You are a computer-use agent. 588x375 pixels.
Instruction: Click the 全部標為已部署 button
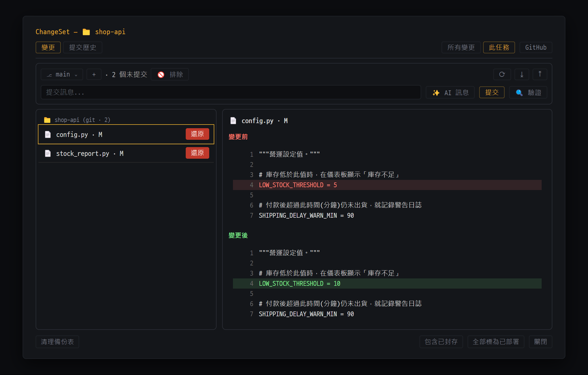(x=496, y=342)
